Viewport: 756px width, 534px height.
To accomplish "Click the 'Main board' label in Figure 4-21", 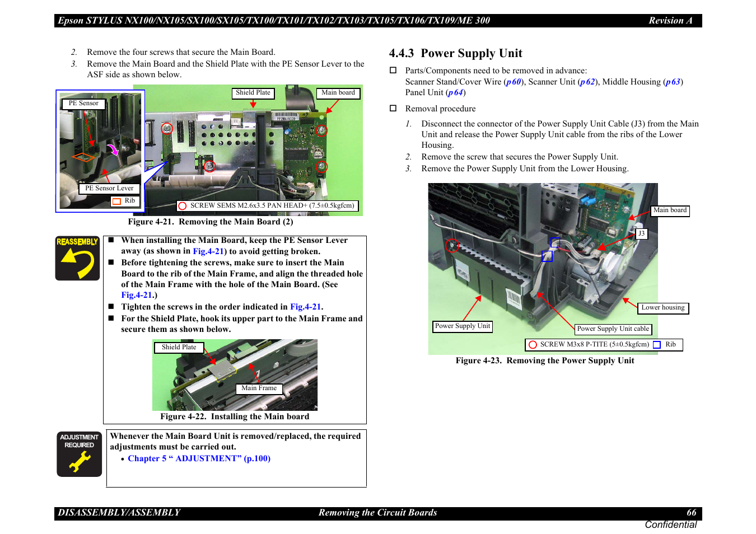I will click(x=338, y=93).
